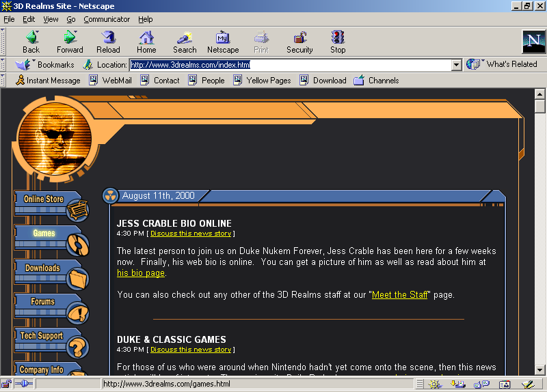Follow the 'his bio page' link
Image resolution: width=547 pixels, height=392 pixels.
(141, 273)
